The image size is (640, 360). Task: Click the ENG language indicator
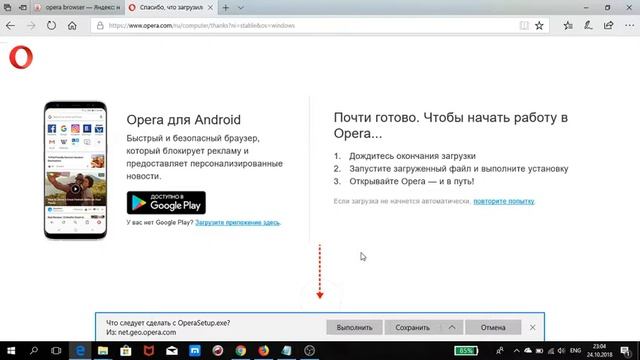(x=576, y=351)
